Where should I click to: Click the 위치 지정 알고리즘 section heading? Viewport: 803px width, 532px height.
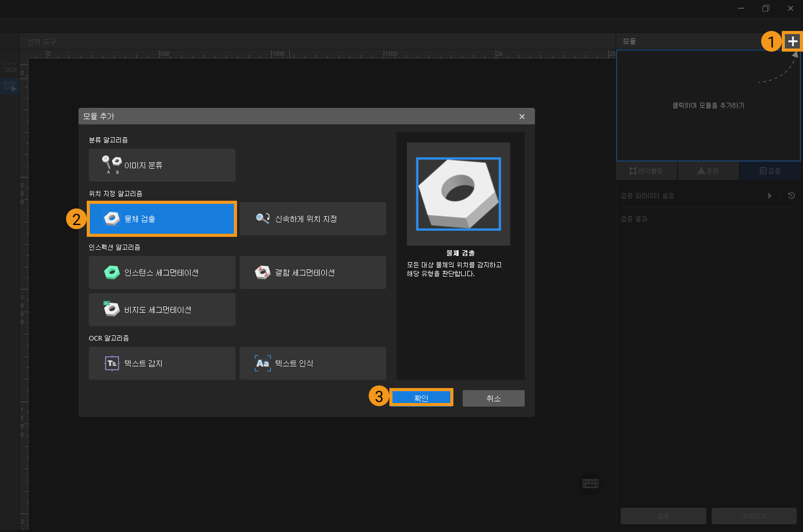116,194
